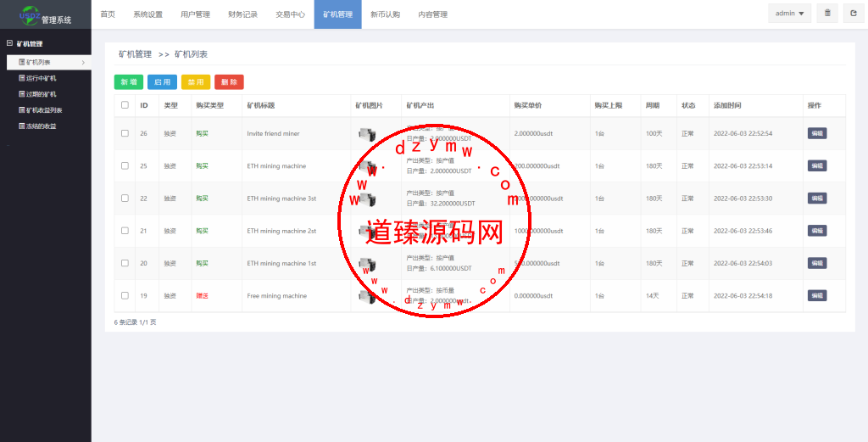This screenshot has height=442, width=868.
Task: Click the USDZ logo
Action: point(30,15)
